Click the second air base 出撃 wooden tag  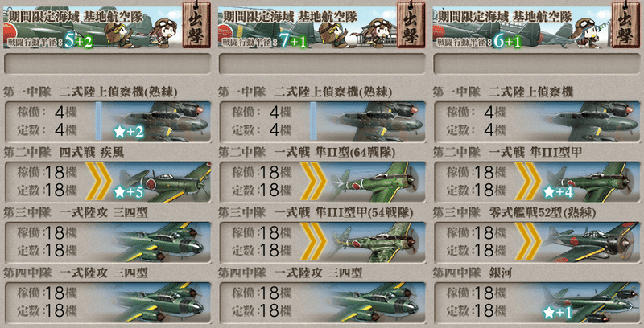[x=411, y=24]
